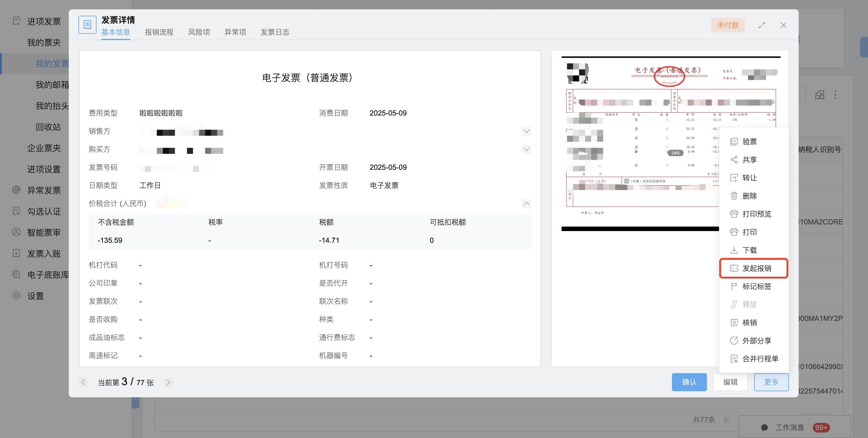This screenshot has height=438, width=868.
Task: Expand the 销售方 details chevron
Action: (526, 132)
